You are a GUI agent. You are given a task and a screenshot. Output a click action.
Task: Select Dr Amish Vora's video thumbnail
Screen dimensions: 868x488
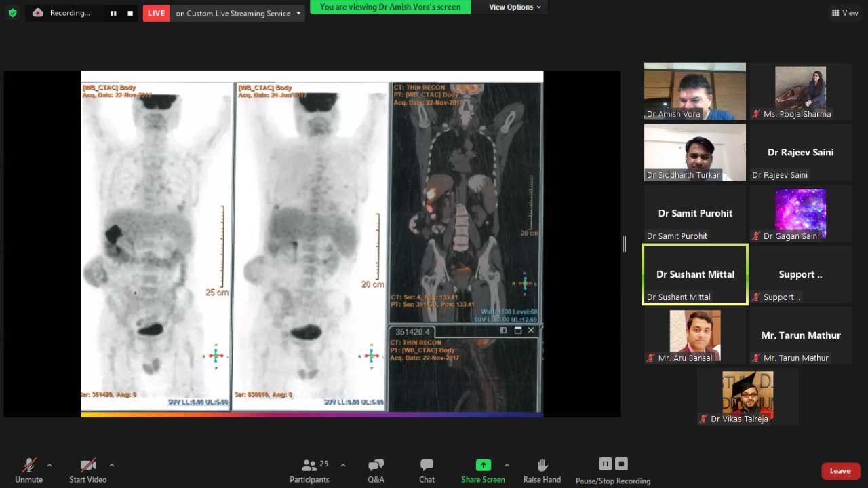tap(694, 92)
